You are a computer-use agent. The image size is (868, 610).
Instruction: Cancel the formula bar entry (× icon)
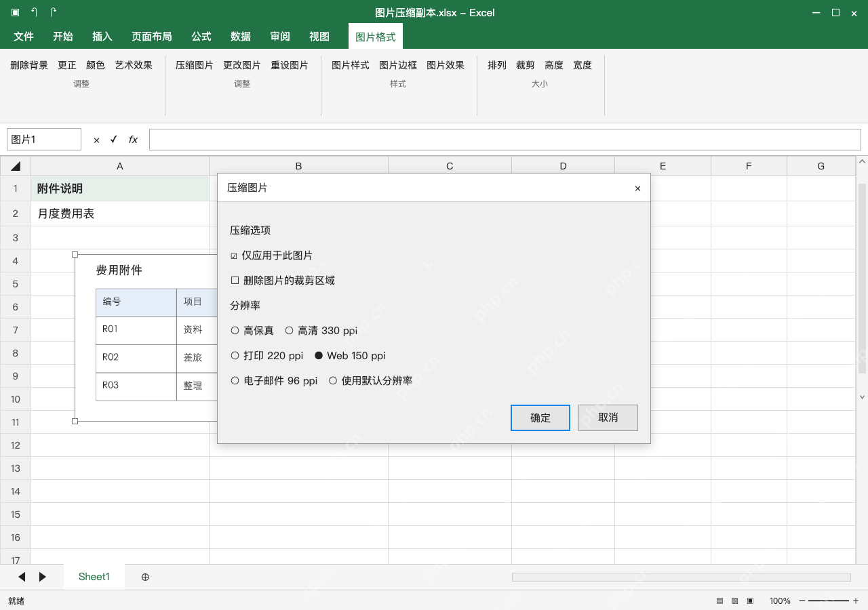96,140
